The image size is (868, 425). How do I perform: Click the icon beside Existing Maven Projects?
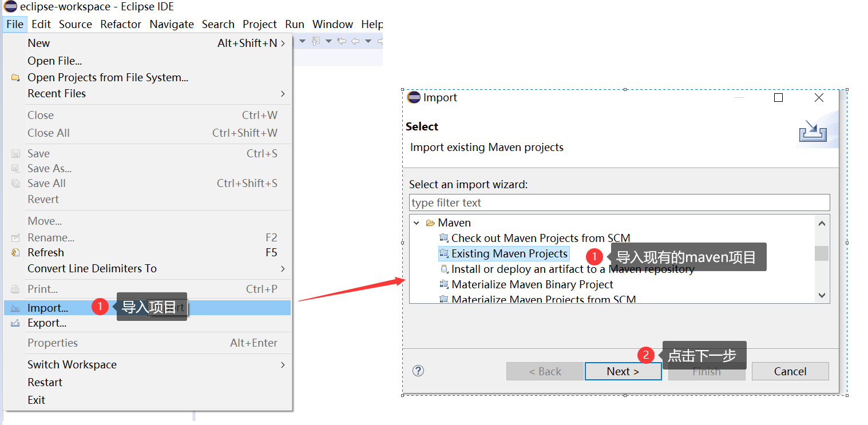[x=444, y=253]
